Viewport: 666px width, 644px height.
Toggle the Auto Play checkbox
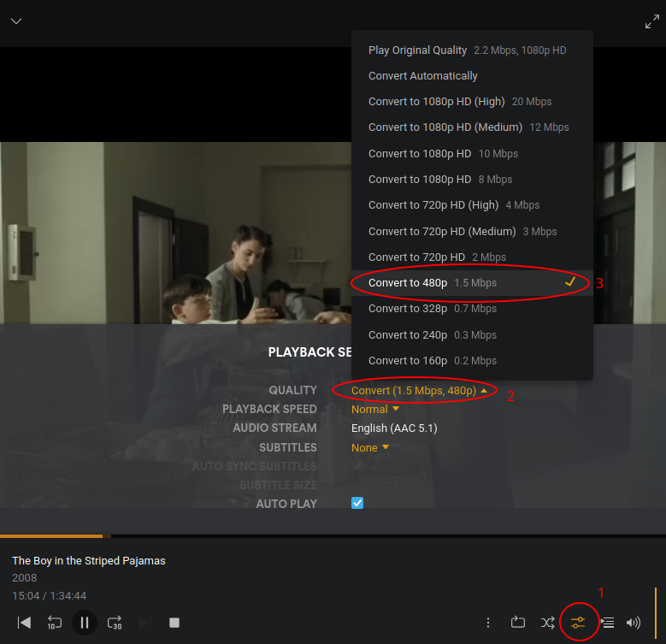[357, 504]
